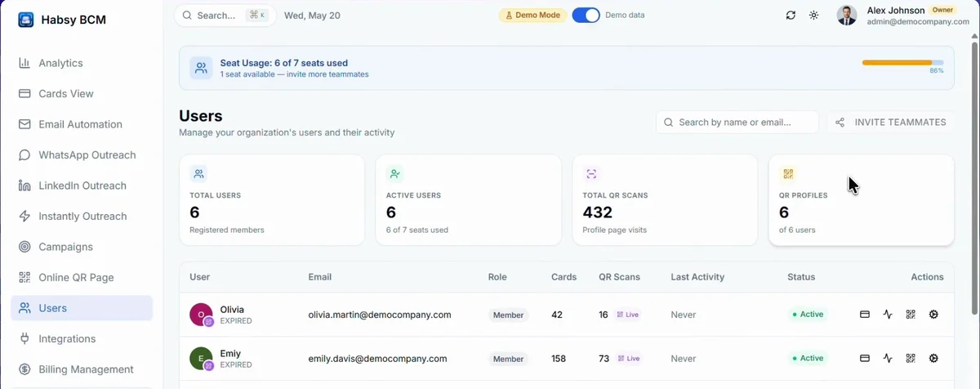Click the Habsy BCM logo icon
Screen dimensions: 980x389
point(26,20)
